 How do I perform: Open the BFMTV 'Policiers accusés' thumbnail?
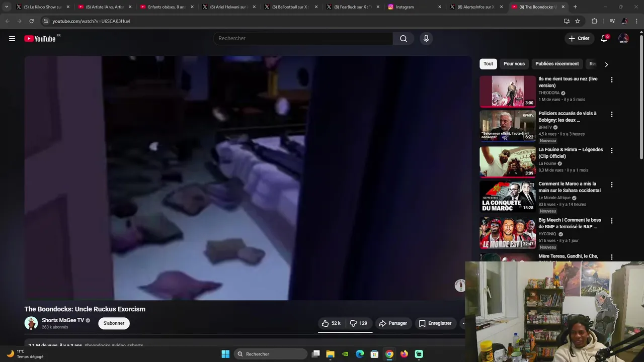tap(508, 126)
